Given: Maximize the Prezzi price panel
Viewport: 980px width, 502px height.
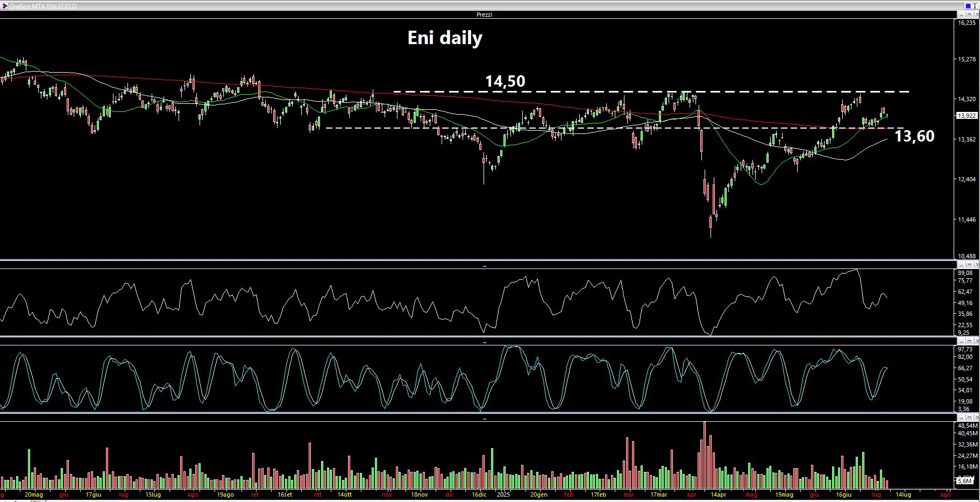Looking at the screenshot, I should (969, 15).
